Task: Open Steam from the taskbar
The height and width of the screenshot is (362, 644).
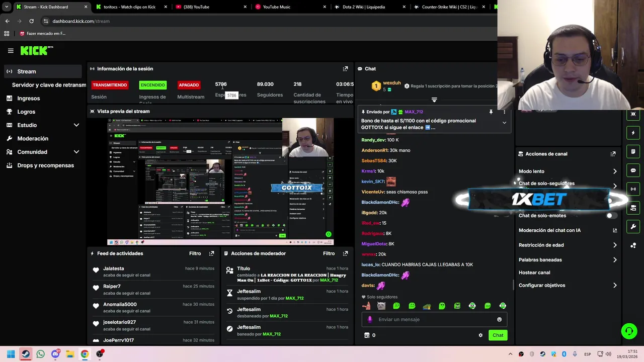Action: tap(26, 354)
